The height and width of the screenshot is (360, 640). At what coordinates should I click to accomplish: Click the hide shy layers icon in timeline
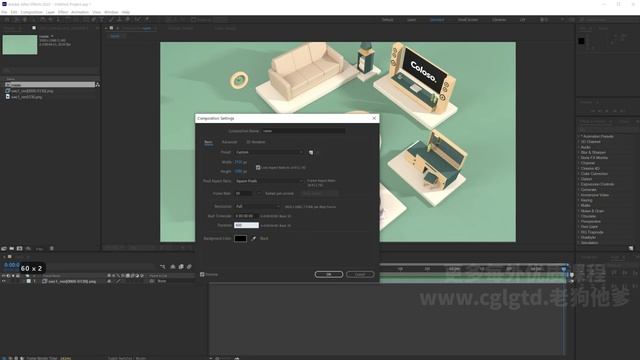click(173, 267)
